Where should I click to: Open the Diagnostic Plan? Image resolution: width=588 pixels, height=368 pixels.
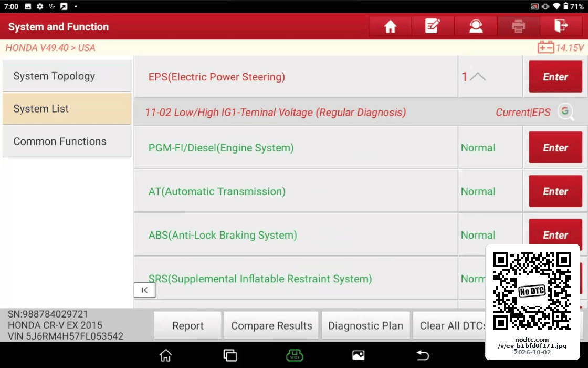coord(365,325)
